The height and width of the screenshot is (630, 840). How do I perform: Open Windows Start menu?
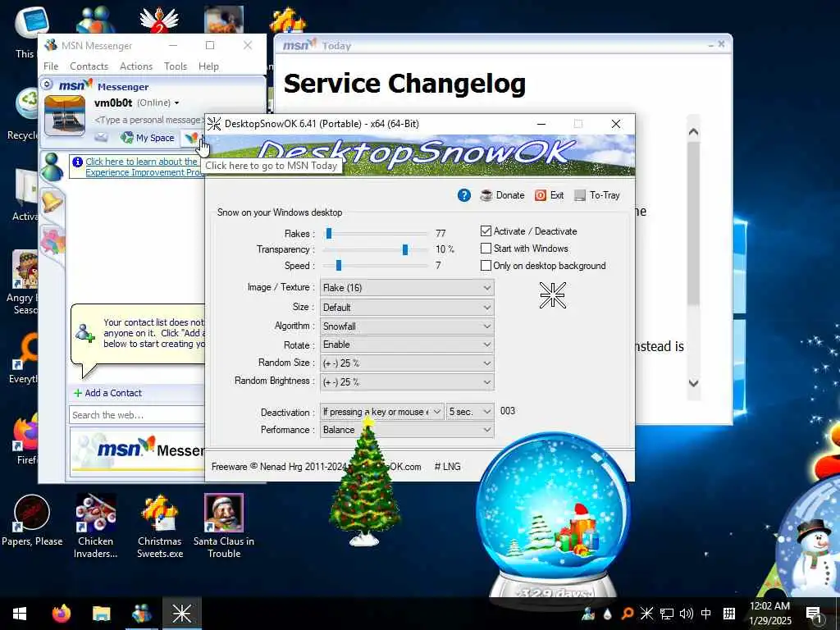pos(20,614)
